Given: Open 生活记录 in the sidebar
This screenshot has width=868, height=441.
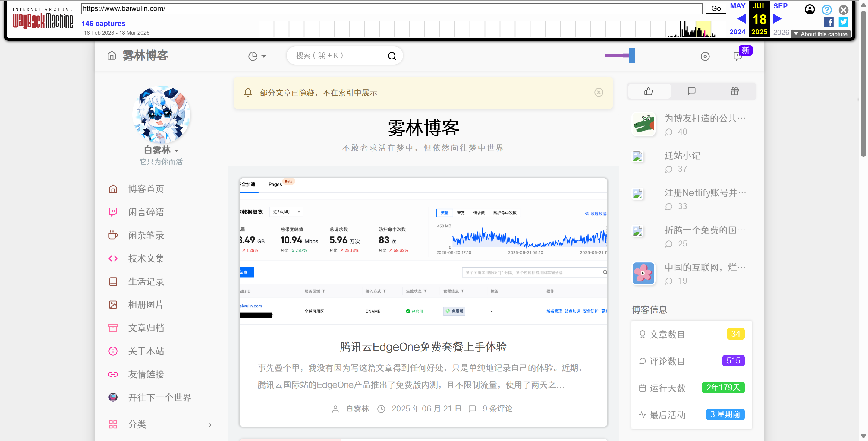Looking at the screenshot, I should coord(146,281).
